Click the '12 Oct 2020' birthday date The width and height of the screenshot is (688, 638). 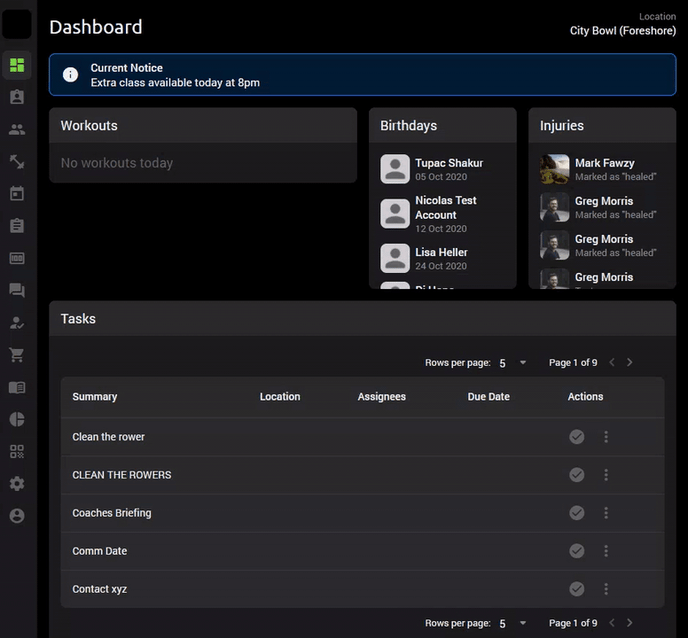[x=441, y=229]
